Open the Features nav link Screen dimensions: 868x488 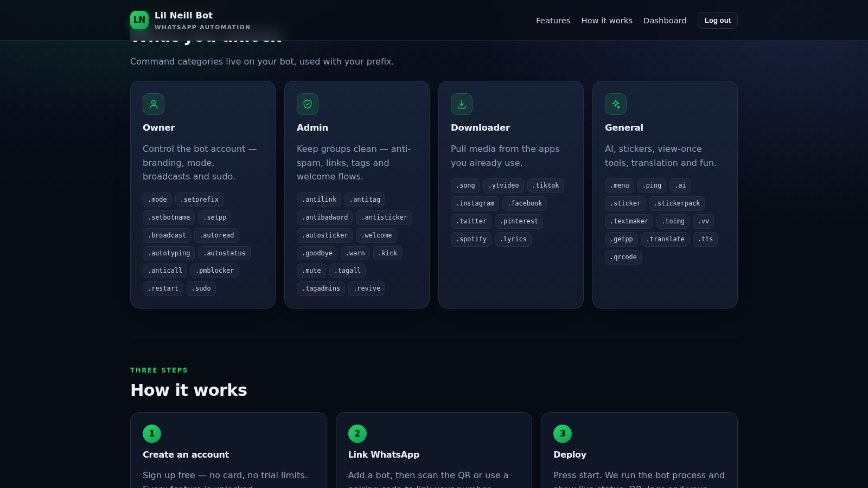coord(553,21)
